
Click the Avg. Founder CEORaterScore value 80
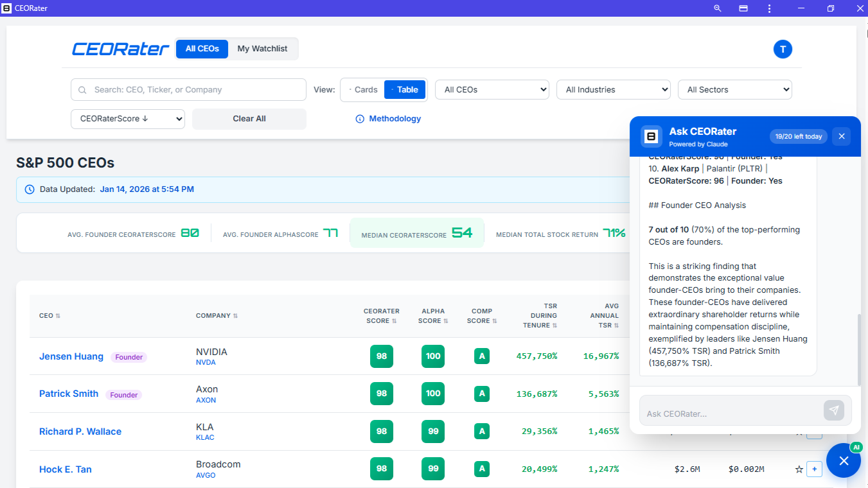190,233
